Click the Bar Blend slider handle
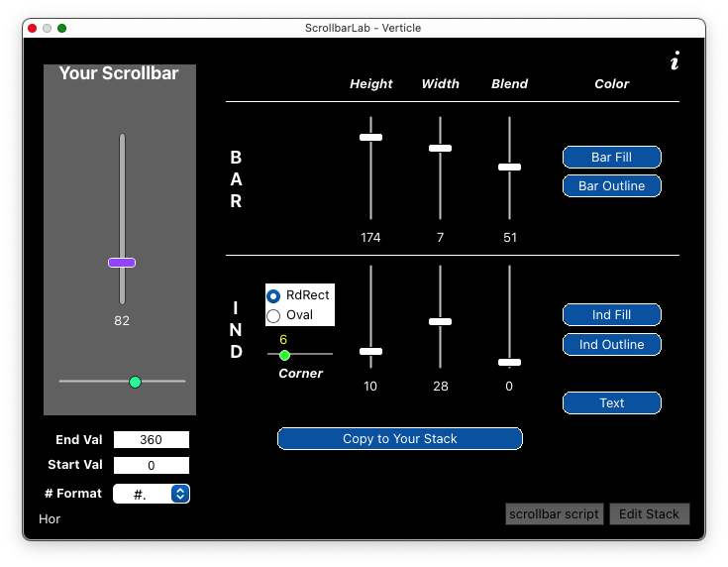 pos(509,168)
